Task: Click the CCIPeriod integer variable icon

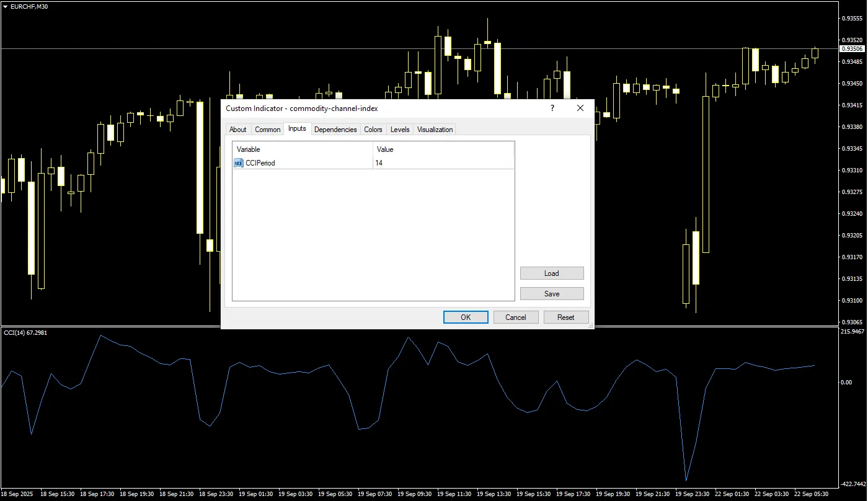Action: point(239,163)
